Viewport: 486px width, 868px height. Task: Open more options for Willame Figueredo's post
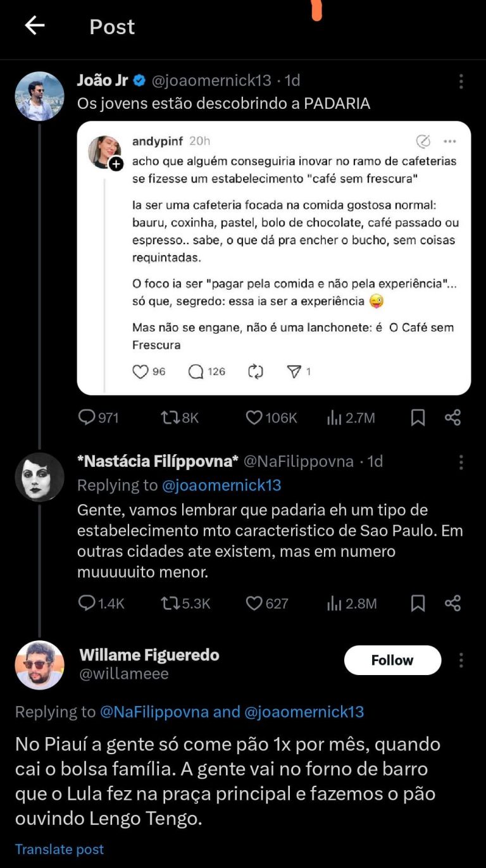tap(461, 660)
